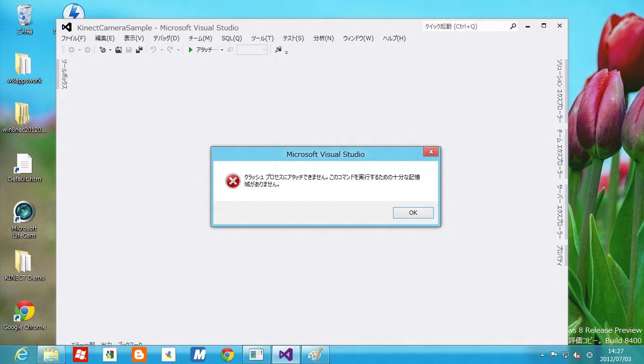Click the green アタッチ start button
The height and width of the screenshot is (364, 644).
click(x=203, y=50)
